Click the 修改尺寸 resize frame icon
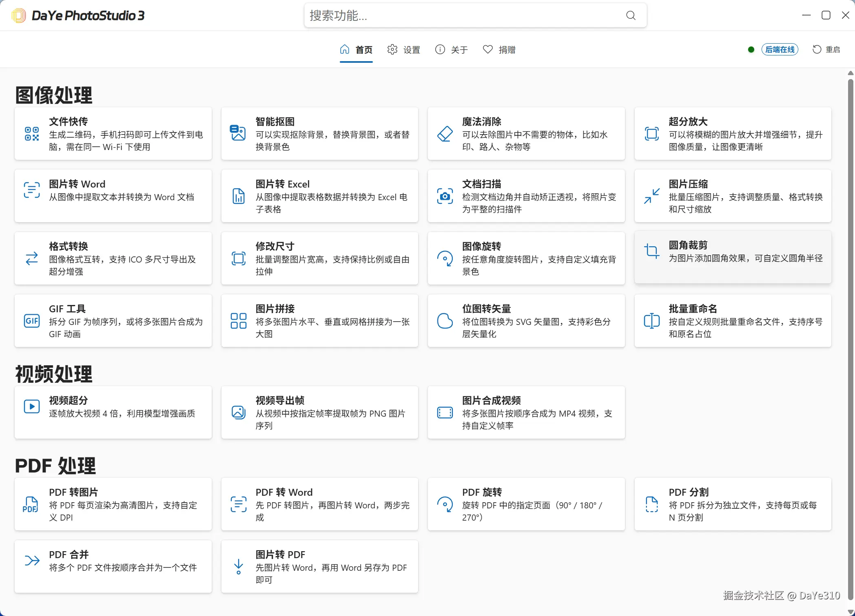Screen dimensions: 855x616 (x=238, y=258)
